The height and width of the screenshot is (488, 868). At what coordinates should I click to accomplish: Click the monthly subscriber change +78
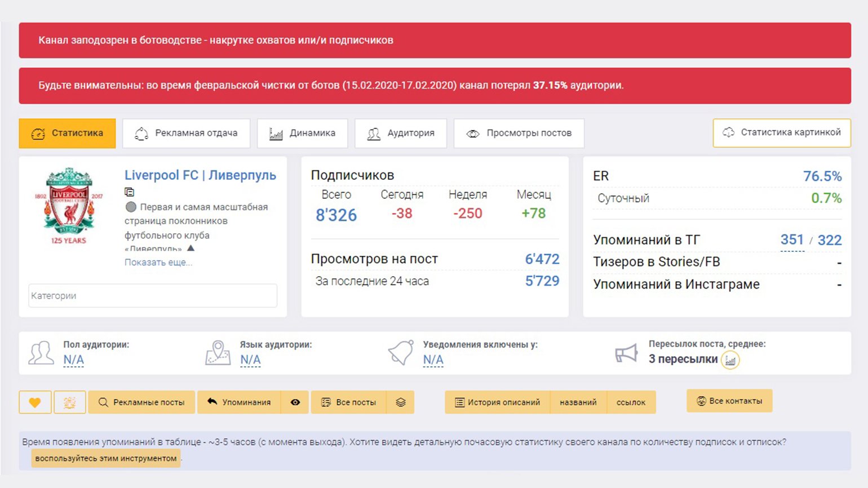tap(533, 214)
